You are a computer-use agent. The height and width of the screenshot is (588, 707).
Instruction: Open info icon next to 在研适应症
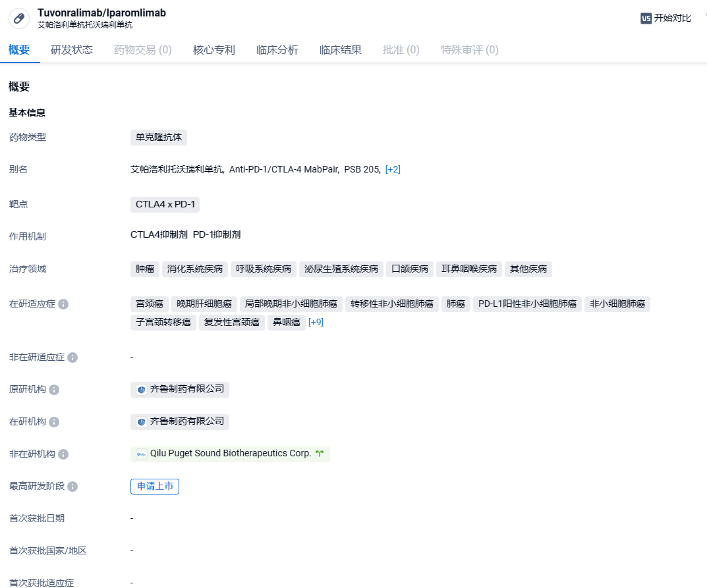pyautogui.click(x=63, y=304)
